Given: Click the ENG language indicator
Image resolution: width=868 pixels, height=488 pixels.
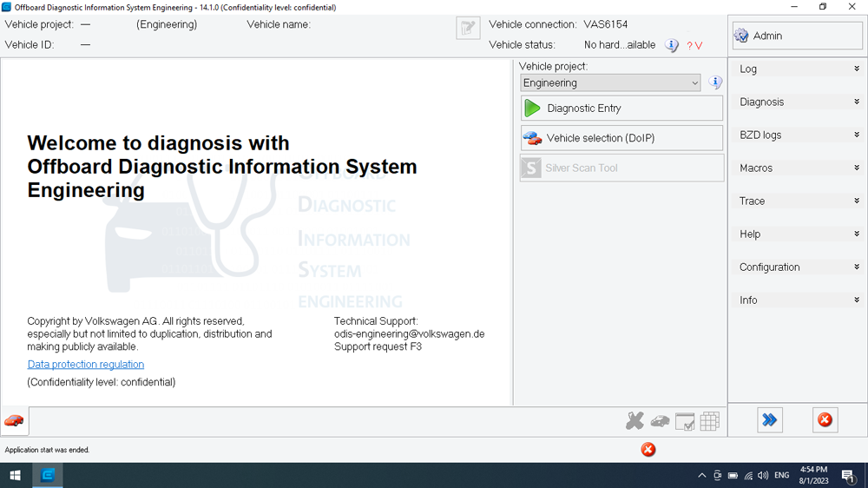Looking at the screenshot, I should coord(782,475).
